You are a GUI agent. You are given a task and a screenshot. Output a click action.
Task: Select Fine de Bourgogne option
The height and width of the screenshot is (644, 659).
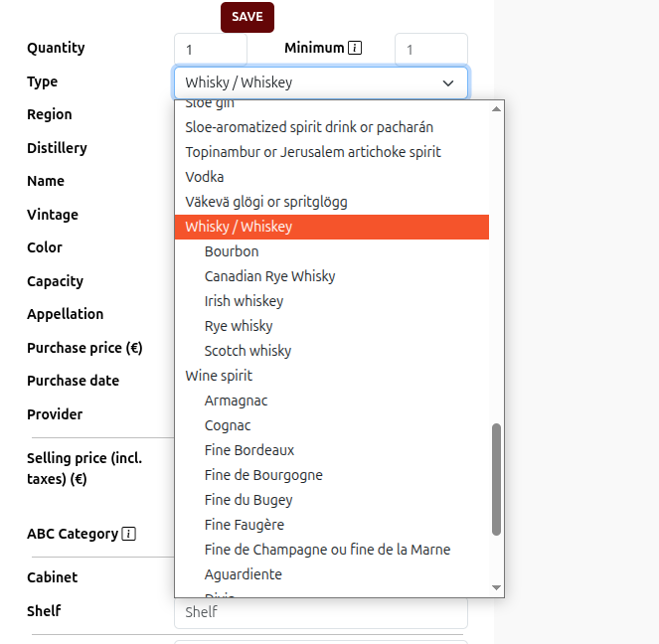263,475
